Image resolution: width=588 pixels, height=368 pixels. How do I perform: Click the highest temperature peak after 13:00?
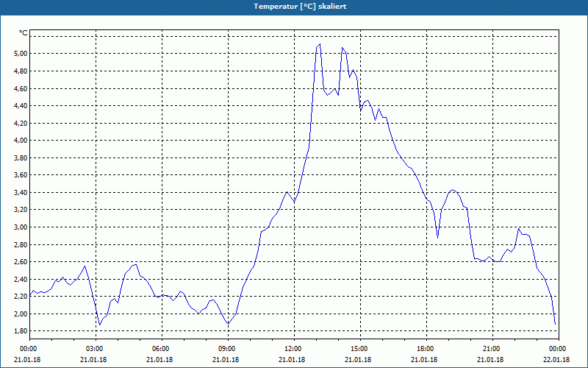(320, 44)
